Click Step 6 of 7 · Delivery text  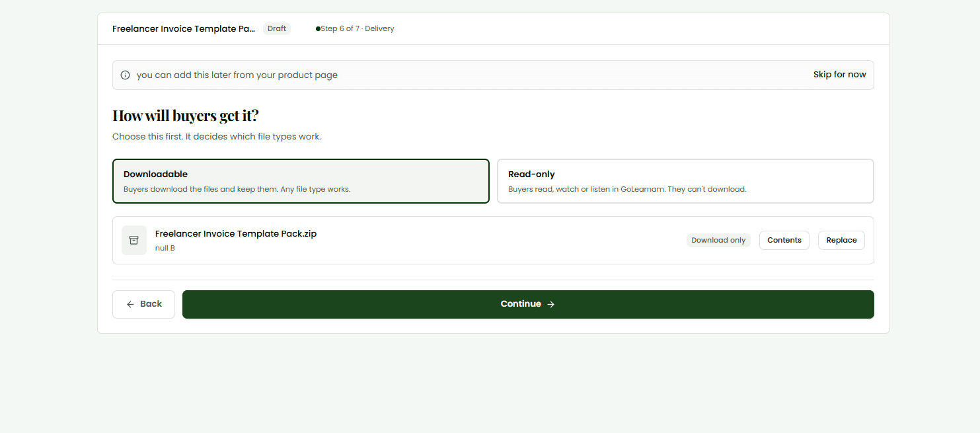358,29
